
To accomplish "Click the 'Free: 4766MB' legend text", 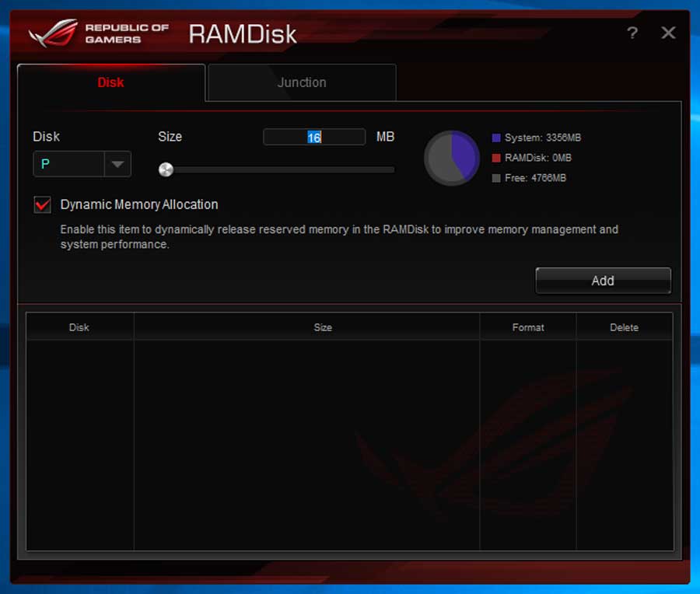I will [535, 178].
